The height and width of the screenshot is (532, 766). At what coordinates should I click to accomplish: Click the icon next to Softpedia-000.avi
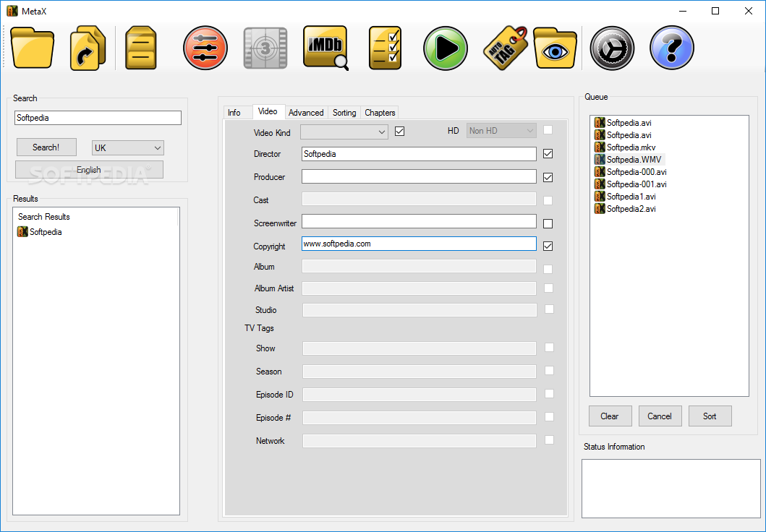600,171
